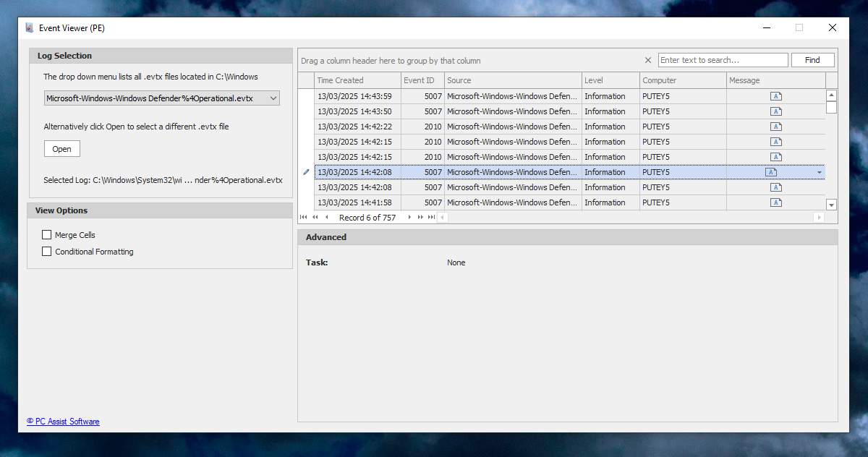Click the search text input field
This screenshot has width=868, height=457.
(x=723, y=60)
